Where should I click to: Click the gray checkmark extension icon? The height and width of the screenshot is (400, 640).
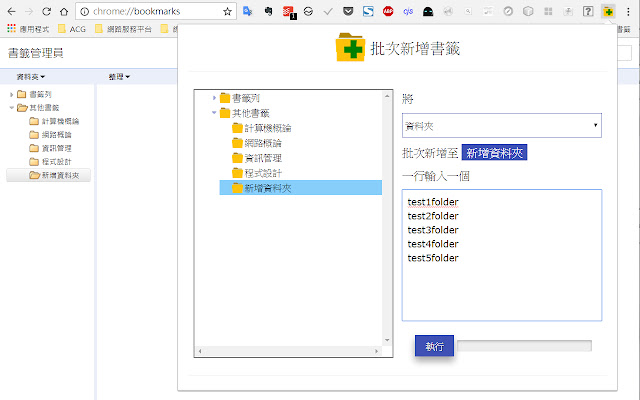tap(328, 11)
